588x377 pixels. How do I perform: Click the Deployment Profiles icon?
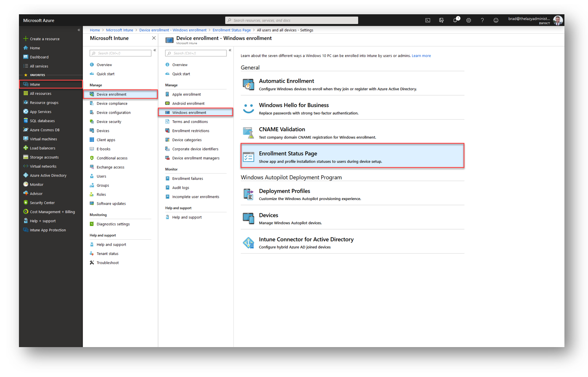click(248, 194)
